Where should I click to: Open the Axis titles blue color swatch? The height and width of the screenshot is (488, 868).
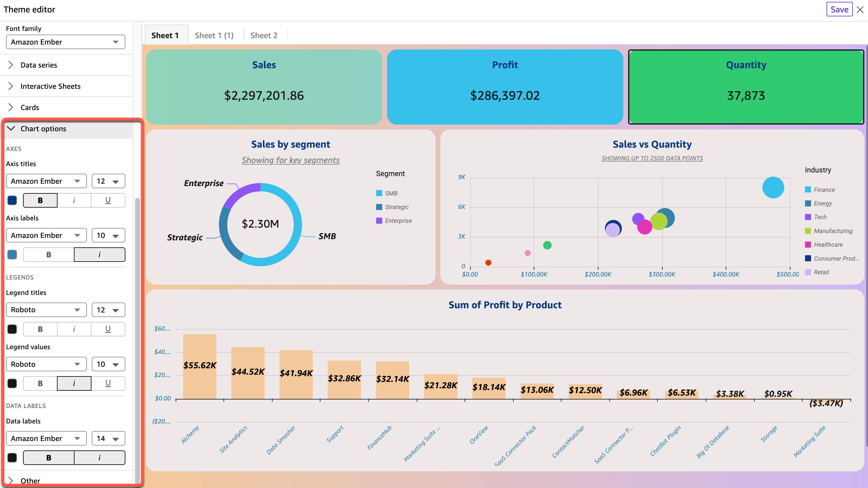tap(12, 200)
